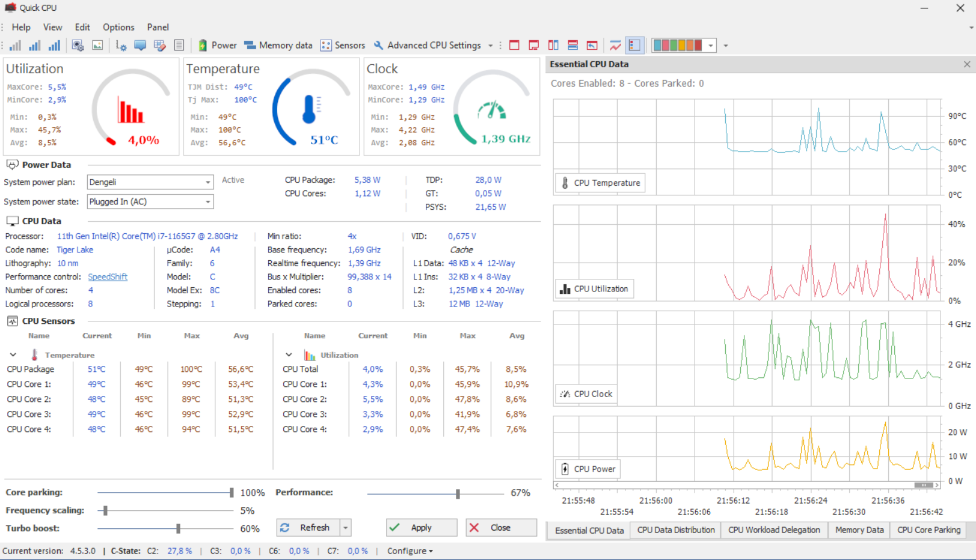Open the chart color palette dropdown

[x=710, y=46]
